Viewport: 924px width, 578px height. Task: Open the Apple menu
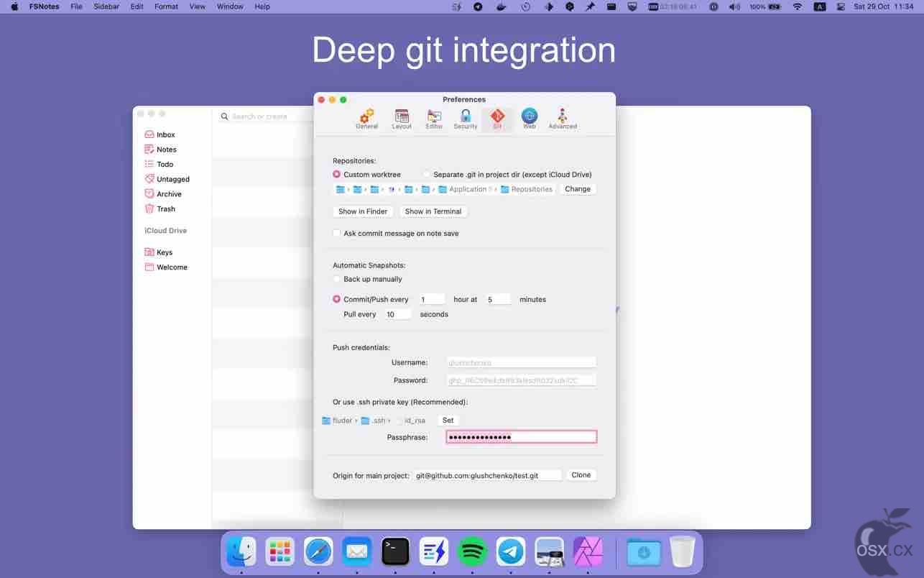pyautogui.click(x=14, y=6)
